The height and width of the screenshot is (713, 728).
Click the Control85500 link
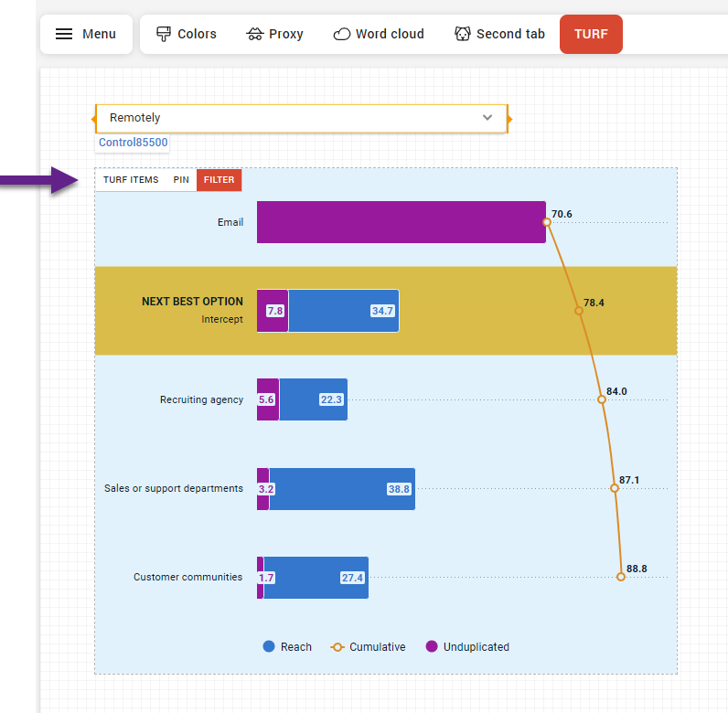tap(133, 143)
